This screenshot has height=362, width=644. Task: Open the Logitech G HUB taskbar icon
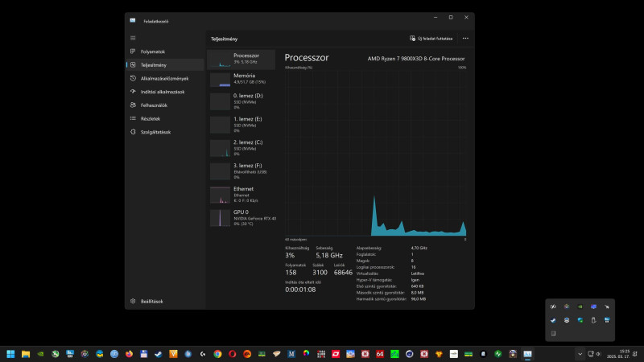(x=203, y=354)
